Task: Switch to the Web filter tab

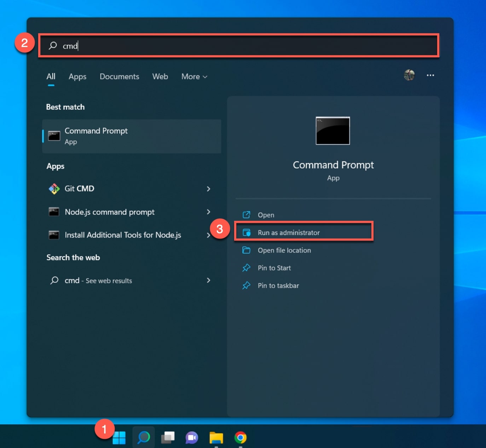Action: tap(160, 76)
